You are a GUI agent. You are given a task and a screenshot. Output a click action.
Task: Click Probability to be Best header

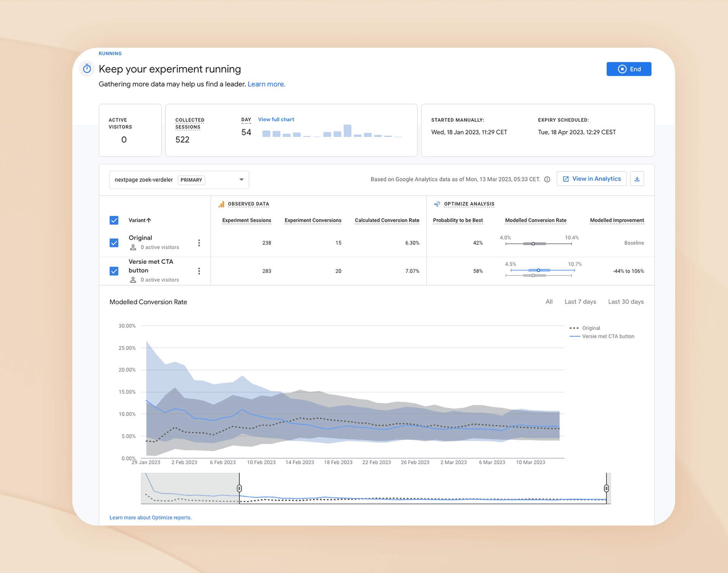coord(458,220)
